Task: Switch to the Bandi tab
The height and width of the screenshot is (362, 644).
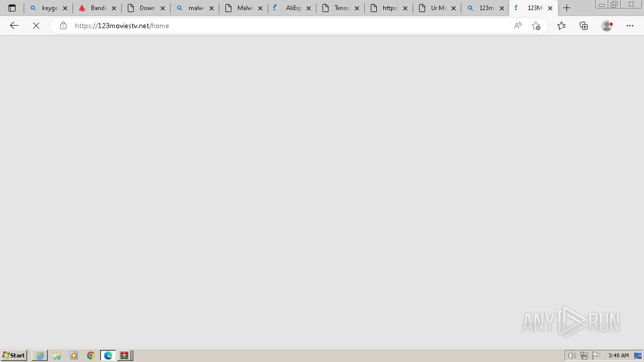Action: coord(97,8)
